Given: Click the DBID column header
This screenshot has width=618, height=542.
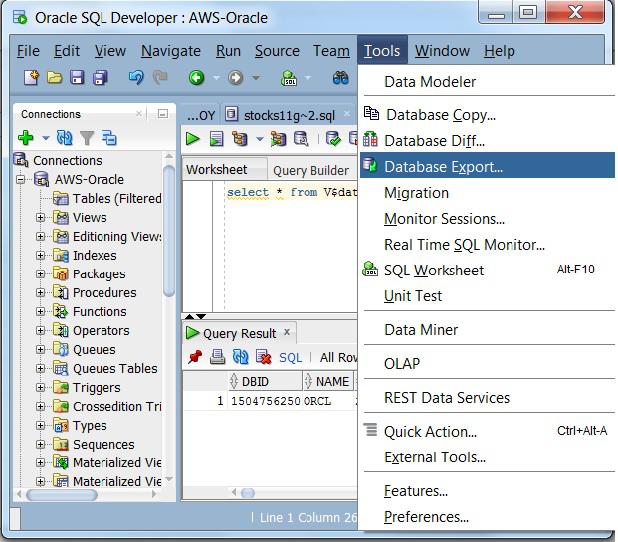Looking at the screenshot, I should click(265, 381).
